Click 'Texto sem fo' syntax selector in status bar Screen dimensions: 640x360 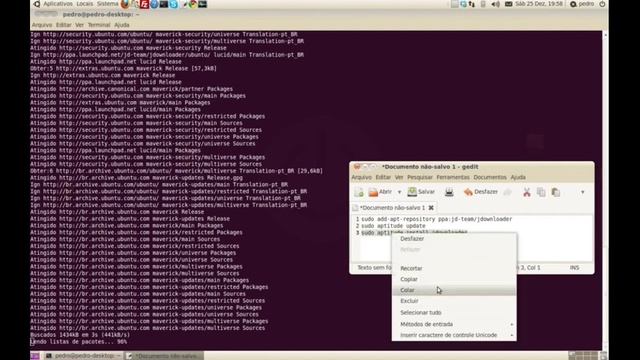374,268
